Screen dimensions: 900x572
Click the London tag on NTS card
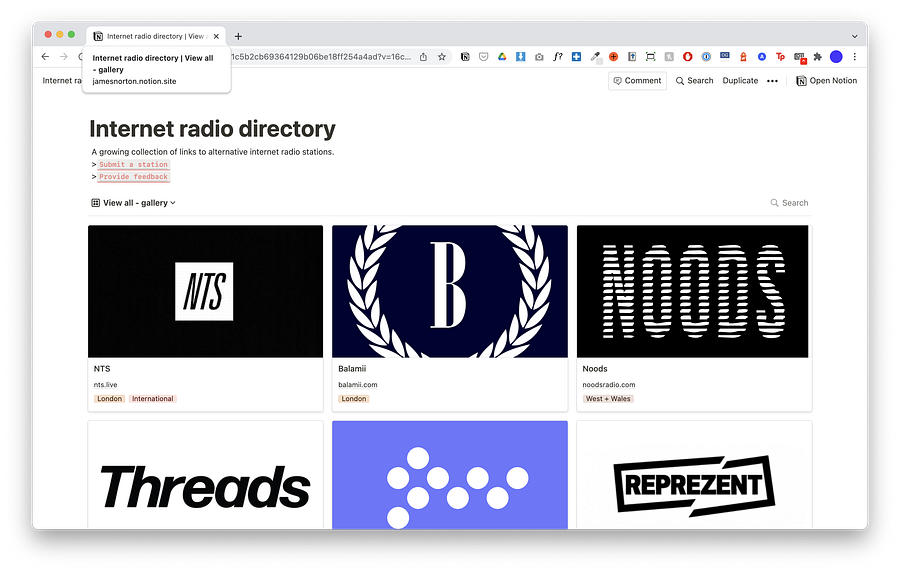click(109, 399)
